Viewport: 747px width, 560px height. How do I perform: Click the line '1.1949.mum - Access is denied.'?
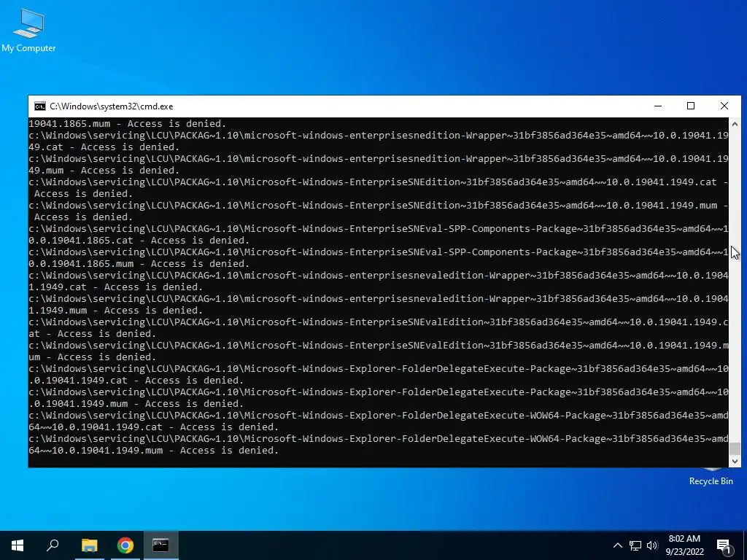click(x=116, y=311)
